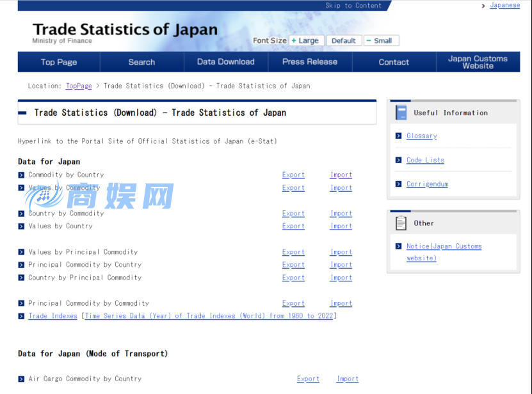Image resolution: width=532 pixels, height=394 pixels.
Task: Set font size back to Default
Action: tap(344, 40)
